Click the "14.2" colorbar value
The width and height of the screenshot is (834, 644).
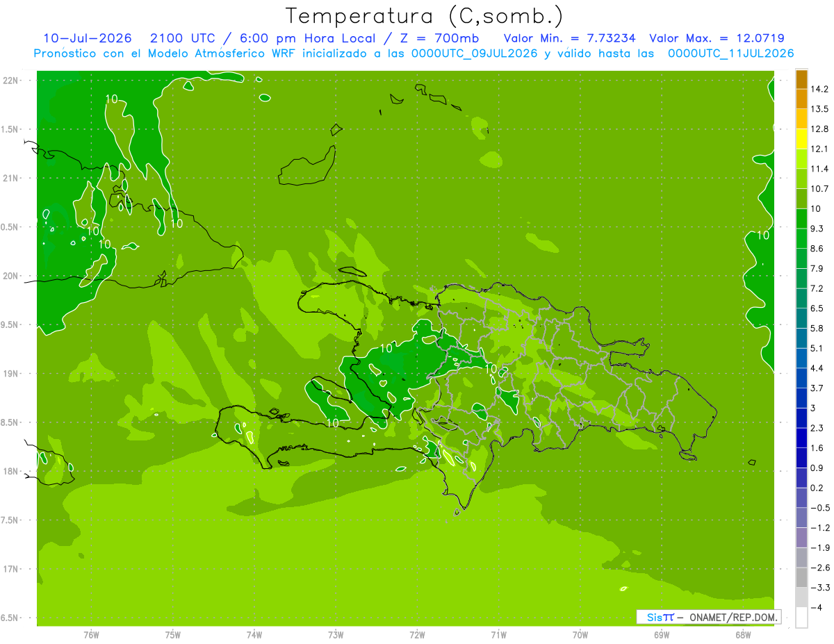click(x=819, y=89)
